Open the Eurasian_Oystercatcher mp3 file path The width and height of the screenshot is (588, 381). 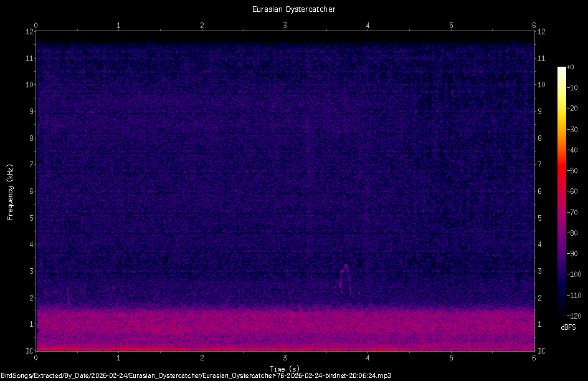tap(196, 376)
